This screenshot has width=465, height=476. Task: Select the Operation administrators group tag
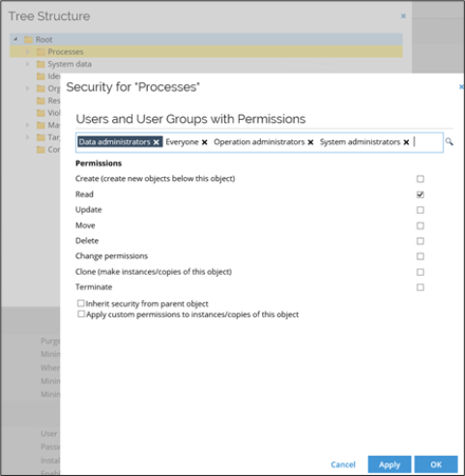(x=259, y=142)
